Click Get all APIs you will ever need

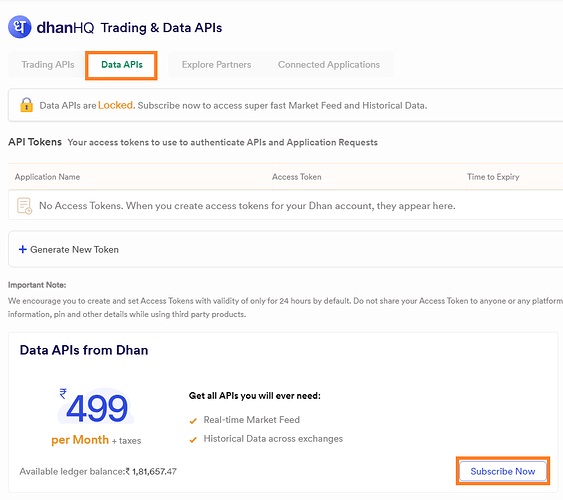click(x=255, y=396)
